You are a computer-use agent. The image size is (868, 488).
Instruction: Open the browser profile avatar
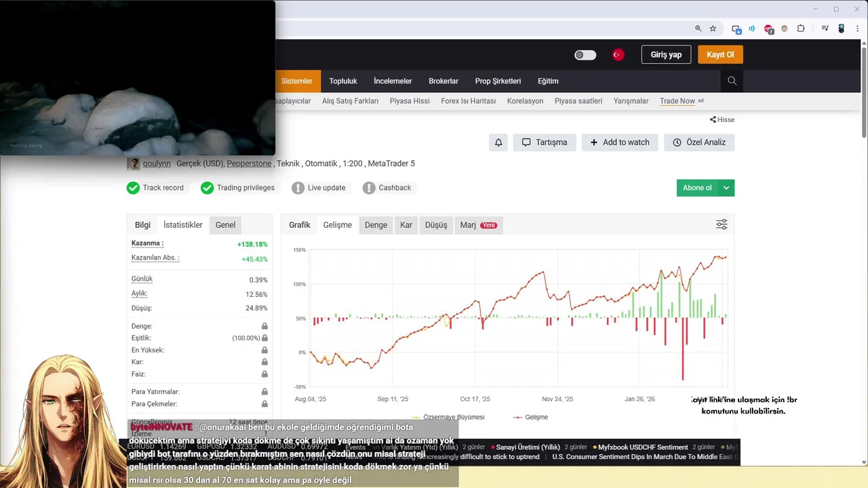(x=842, y=28)
